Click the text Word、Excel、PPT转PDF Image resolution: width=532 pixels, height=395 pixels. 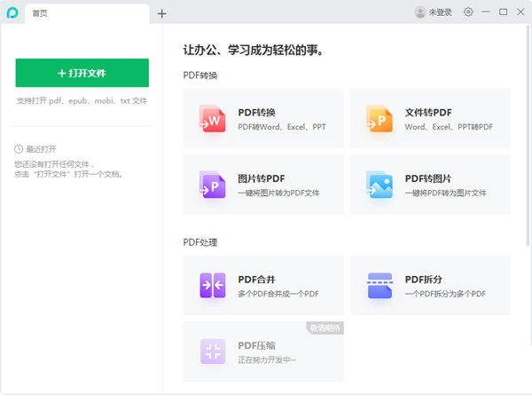tap(449, 127)
